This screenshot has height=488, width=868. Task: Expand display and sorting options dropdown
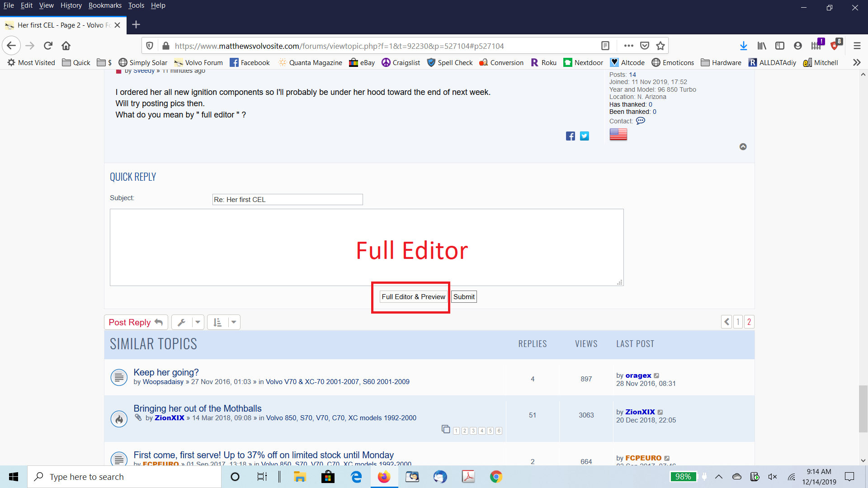point(224,322)
